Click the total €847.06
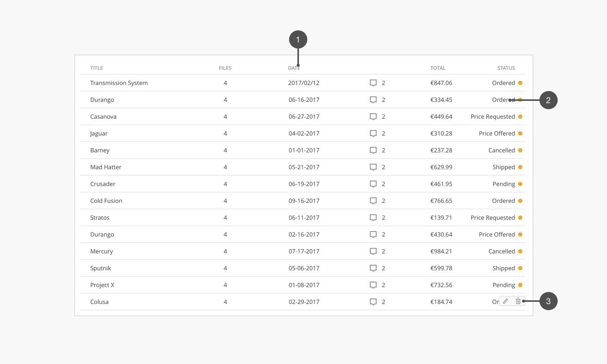607x364 pixels. [441, 83]
